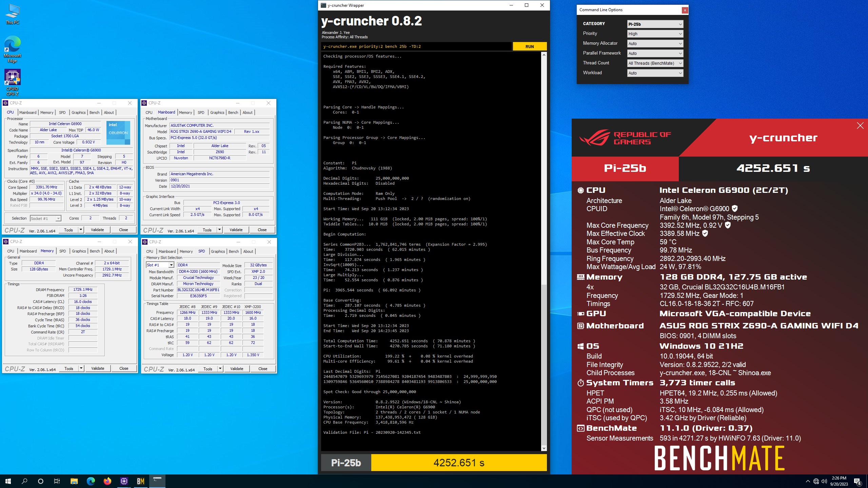
Task: Click Pi-25b label in BenchMate panel
Action: (x=625, y=168)
